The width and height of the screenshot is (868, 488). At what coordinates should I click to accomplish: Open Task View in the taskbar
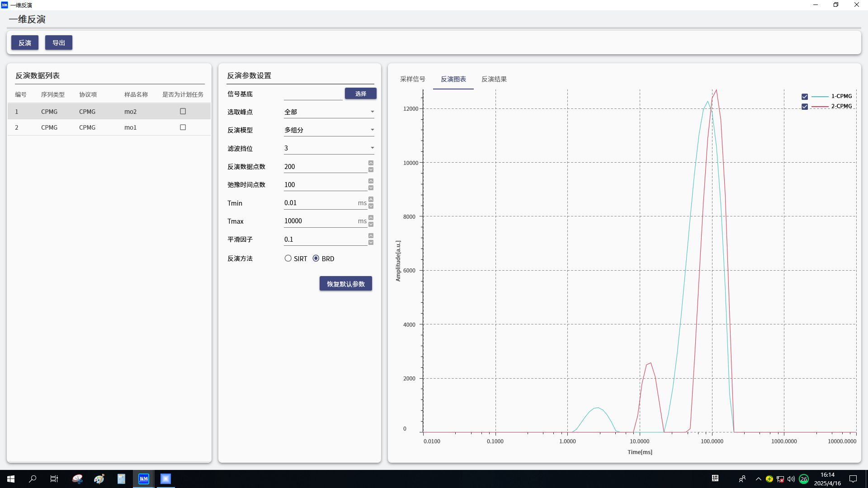(x=54, y=479)
